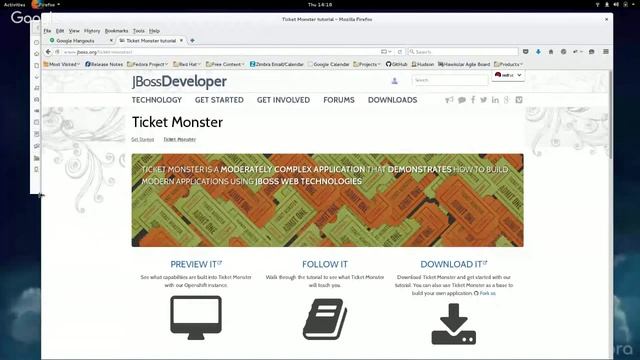Switch to the Google Hangouts tab
The image size is (640, 360).
coord(76,40)
